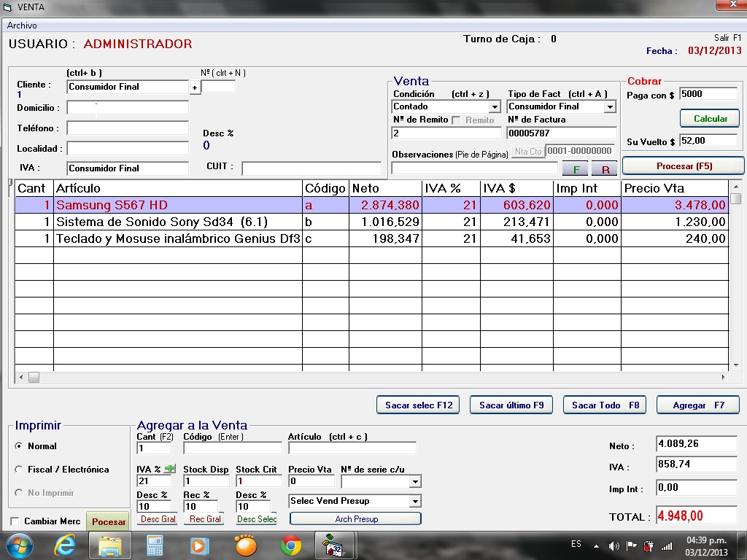This screenshot has height=560, width=747.
Task: Click the network signal tray icon
Action: point(667,546)
